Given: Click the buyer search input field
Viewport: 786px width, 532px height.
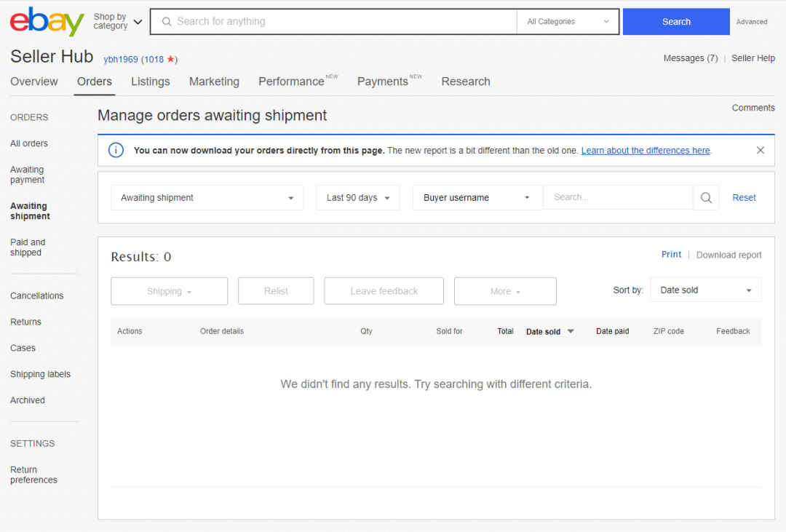Looking at the screenshot, I should 618,196.
